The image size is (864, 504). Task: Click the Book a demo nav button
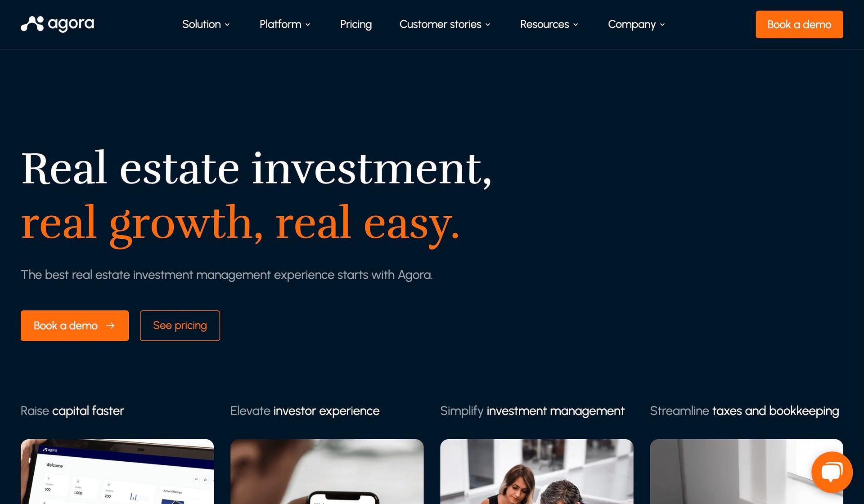pos(799,24)
